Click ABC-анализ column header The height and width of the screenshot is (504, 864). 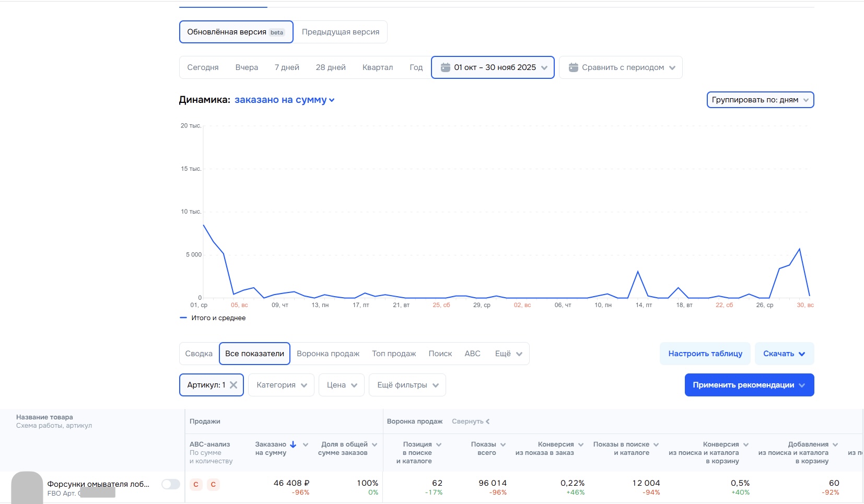coord(209,444)
